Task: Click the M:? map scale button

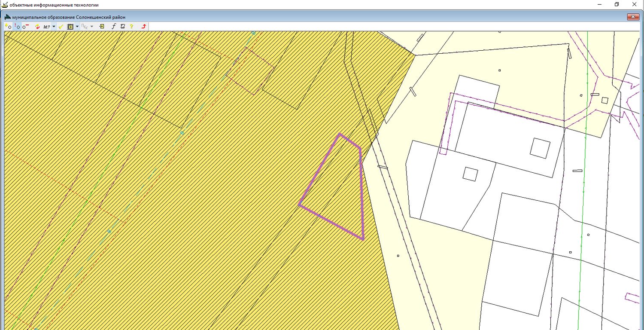Action: (47, 26)
